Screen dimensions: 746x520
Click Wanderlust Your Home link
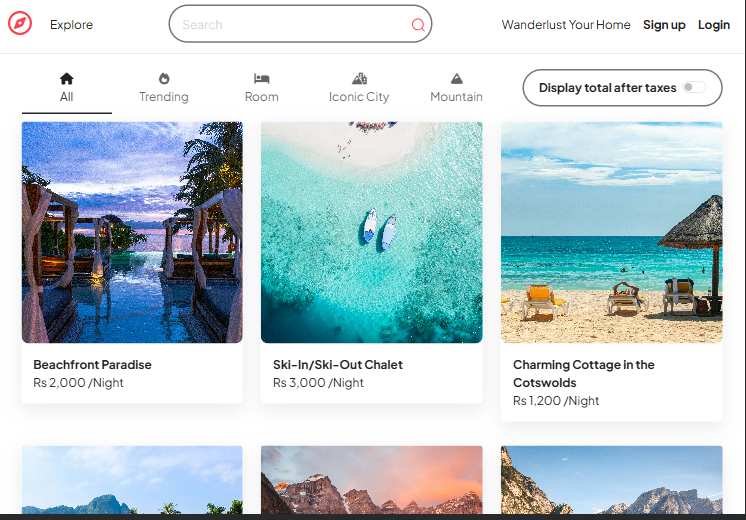(566, 25)
